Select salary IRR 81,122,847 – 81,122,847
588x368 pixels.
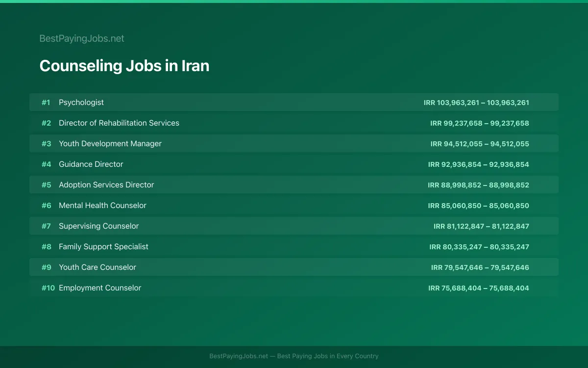[481, 226]
